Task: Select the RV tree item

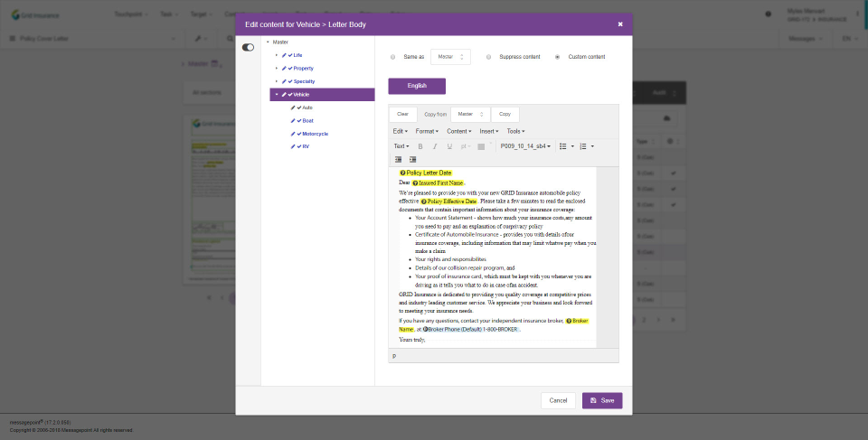Action: click(306, 147)
